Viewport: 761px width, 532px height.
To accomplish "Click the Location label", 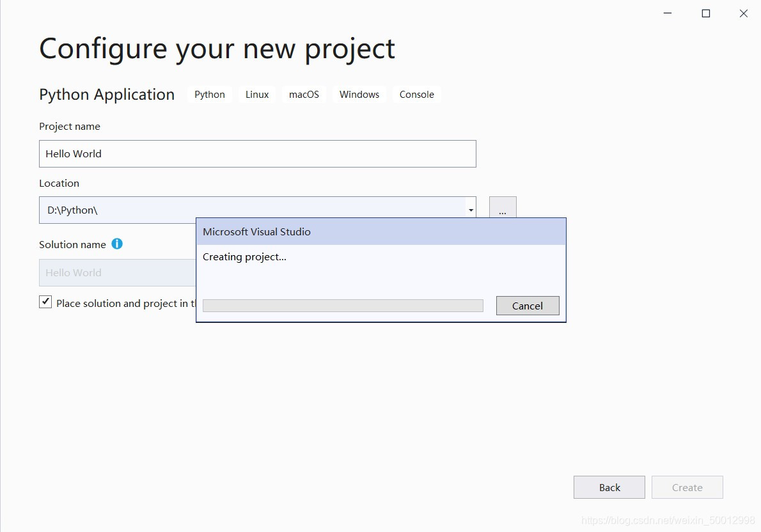I will tap(59, 183).
